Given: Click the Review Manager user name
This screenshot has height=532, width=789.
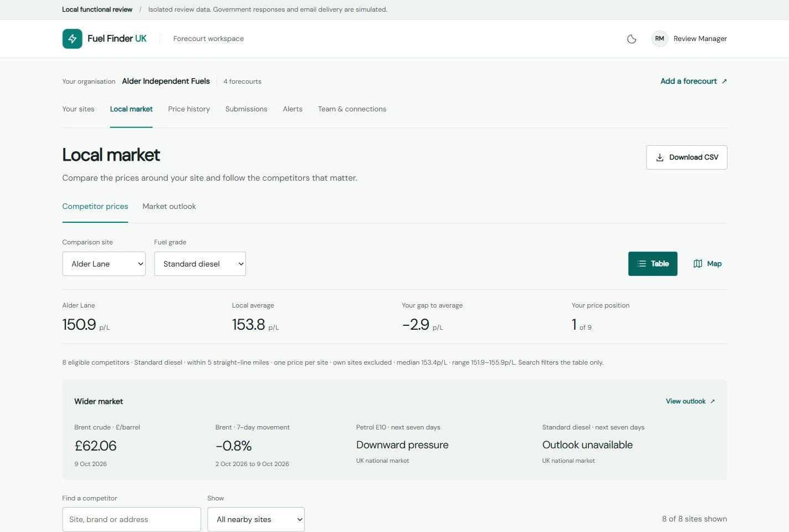Looking at the screenshot, I should tap(700, 39).
